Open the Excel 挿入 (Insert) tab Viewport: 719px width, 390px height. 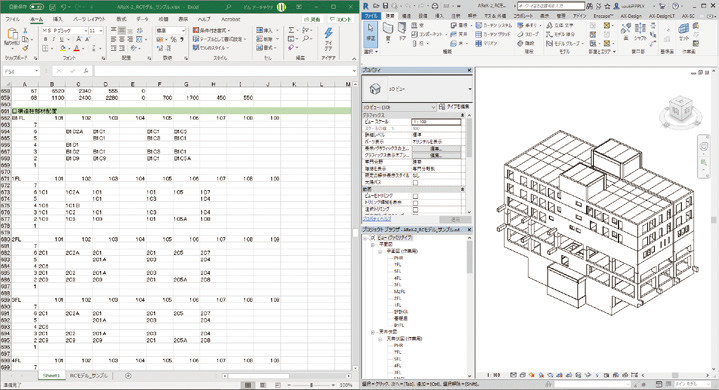point(57,19)
